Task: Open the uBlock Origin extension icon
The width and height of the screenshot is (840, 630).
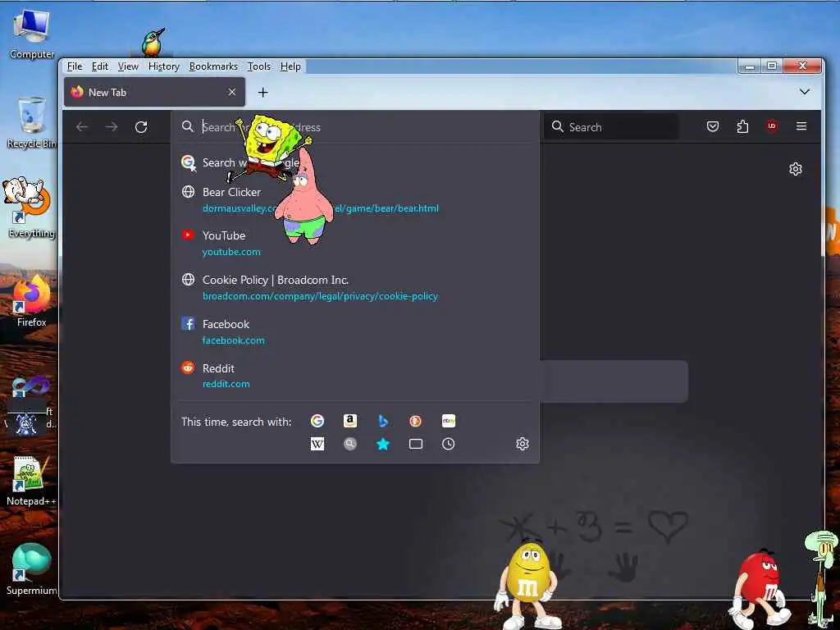Action: 771,126
